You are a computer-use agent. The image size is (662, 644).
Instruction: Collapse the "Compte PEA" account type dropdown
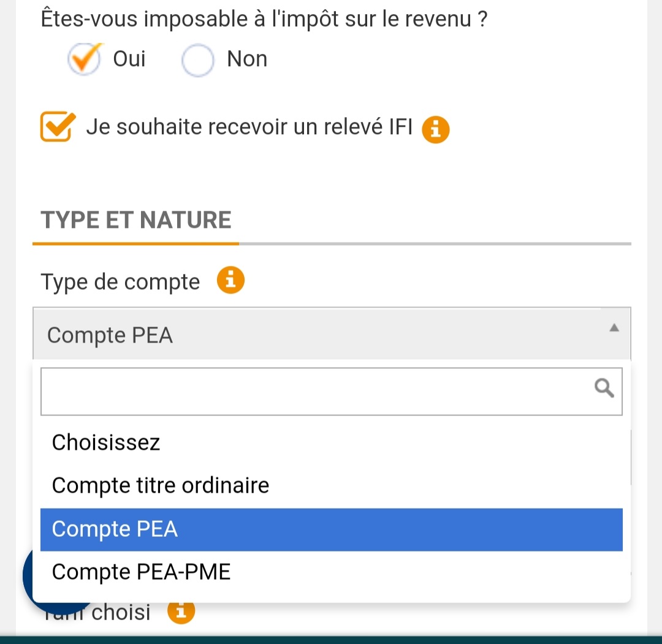[x=331, y=335]
